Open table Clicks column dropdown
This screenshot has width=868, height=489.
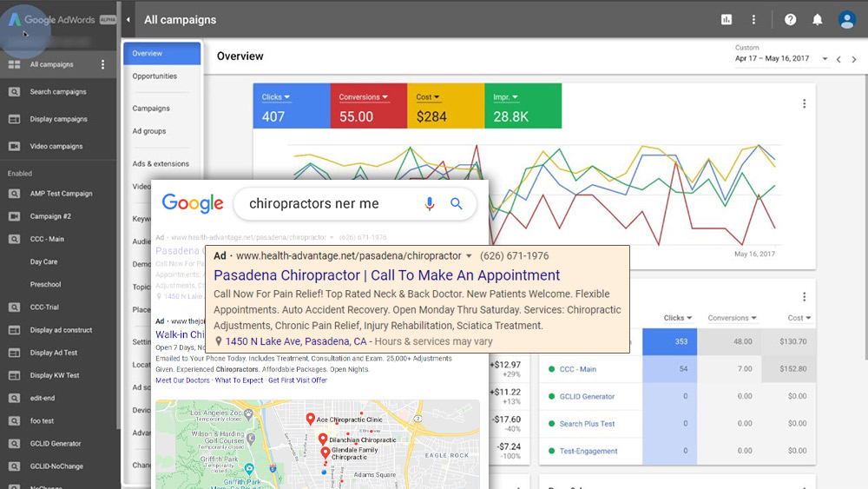coord(678,318)
